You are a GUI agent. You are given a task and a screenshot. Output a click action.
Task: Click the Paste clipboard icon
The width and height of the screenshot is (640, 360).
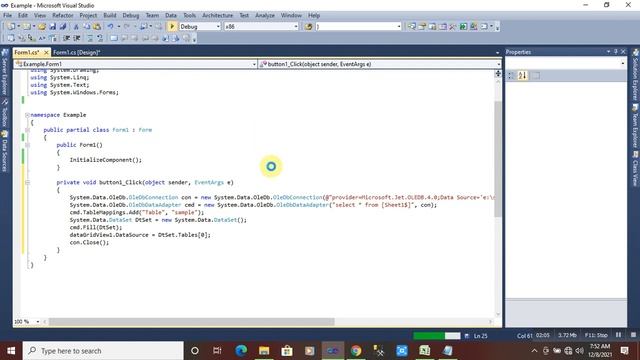[x=97, y=27]
